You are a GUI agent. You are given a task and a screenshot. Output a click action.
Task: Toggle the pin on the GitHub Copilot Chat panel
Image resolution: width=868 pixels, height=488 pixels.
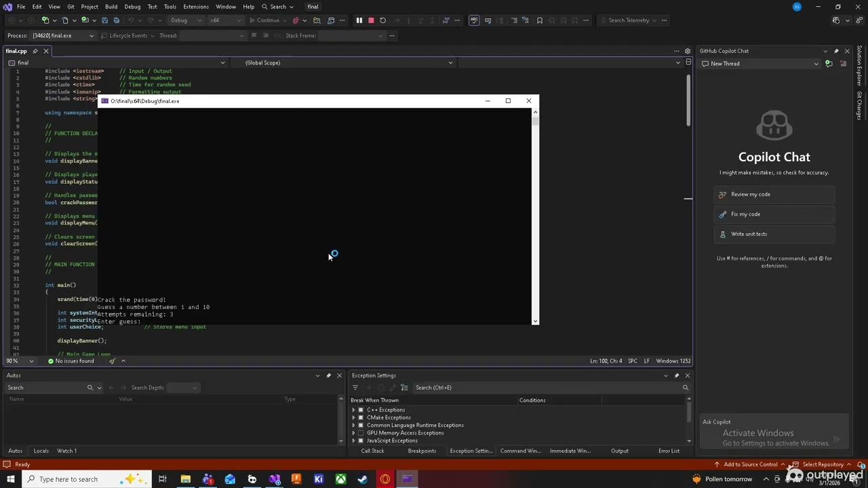[x=836, y=51]
